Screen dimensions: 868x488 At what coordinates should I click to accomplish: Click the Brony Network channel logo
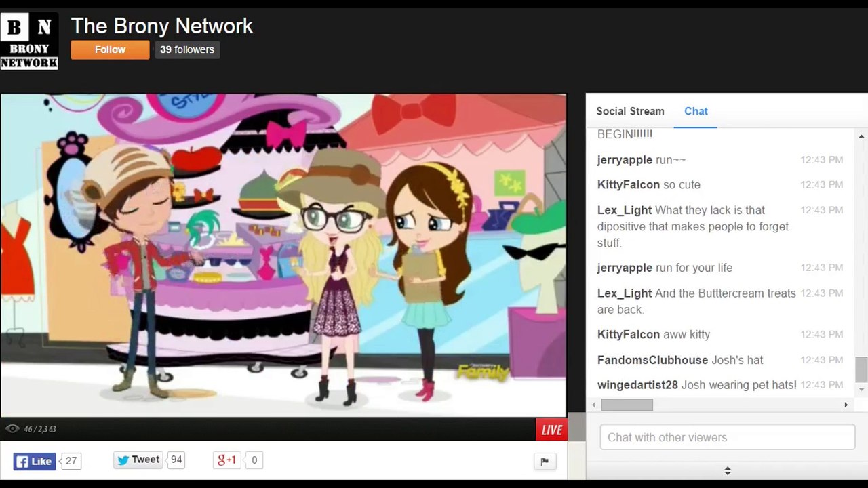29,41
